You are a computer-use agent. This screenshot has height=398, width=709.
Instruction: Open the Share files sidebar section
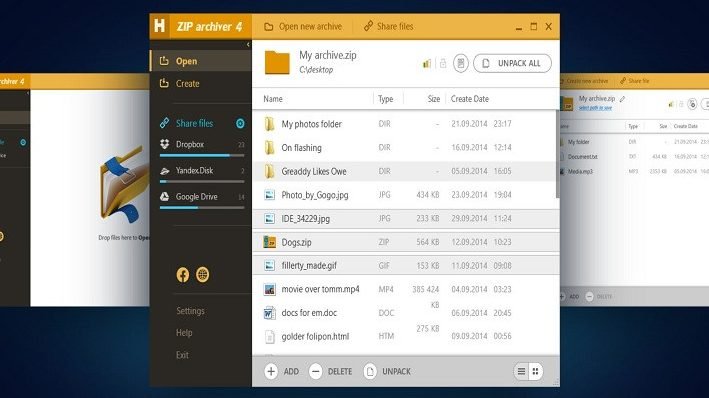[x=194, y=123]
